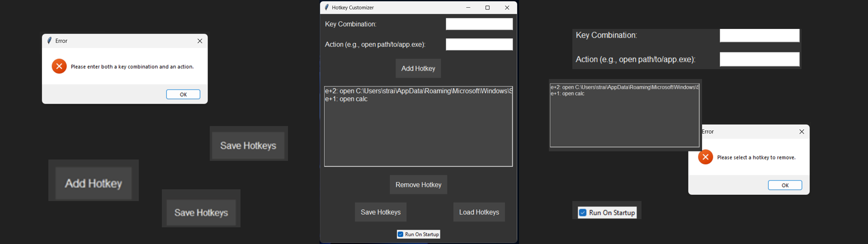This screenshot has height=244, width=868.
Task: Close the Hotkey Customizer window
Action: pos(507,7)
